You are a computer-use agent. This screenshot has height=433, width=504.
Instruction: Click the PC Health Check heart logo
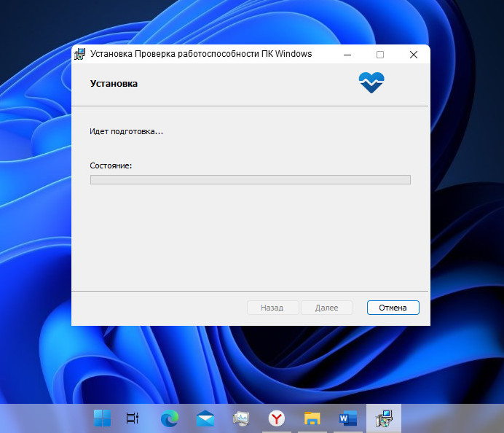371,82
